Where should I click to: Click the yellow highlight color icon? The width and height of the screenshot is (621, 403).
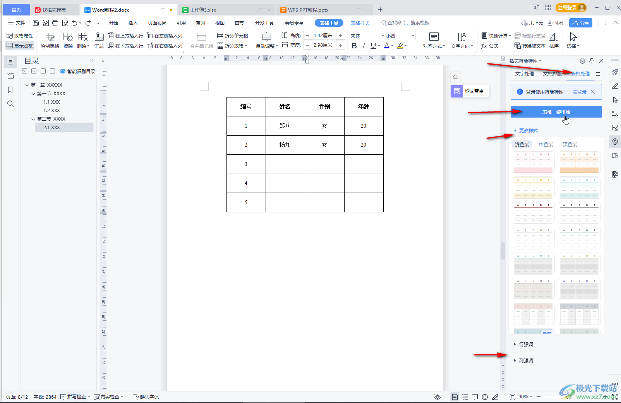(x=400, y=46)
